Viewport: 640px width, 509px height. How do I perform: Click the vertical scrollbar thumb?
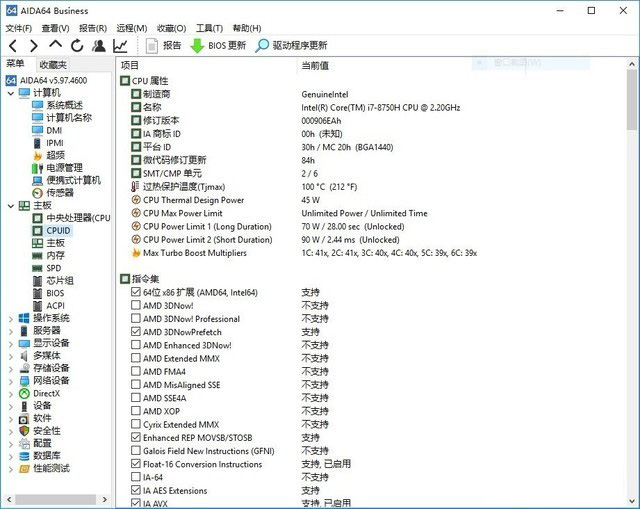pos(631,100)
